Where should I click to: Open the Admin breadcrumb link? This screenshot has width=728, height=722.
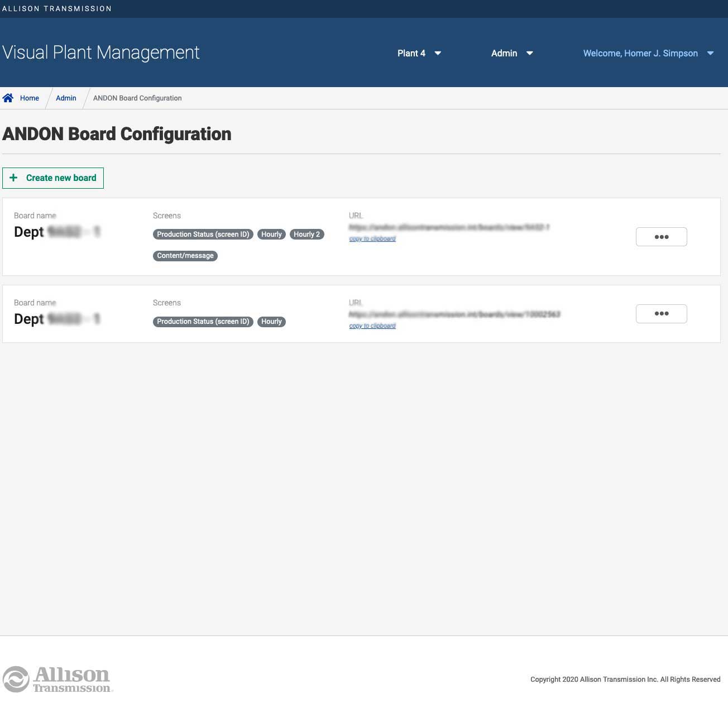(66, 98)
